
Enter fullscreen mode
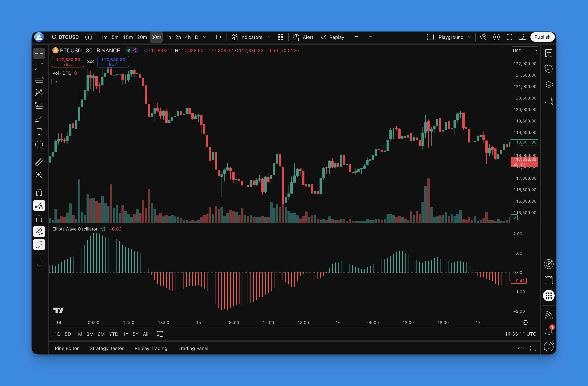(x=509, y=37)
